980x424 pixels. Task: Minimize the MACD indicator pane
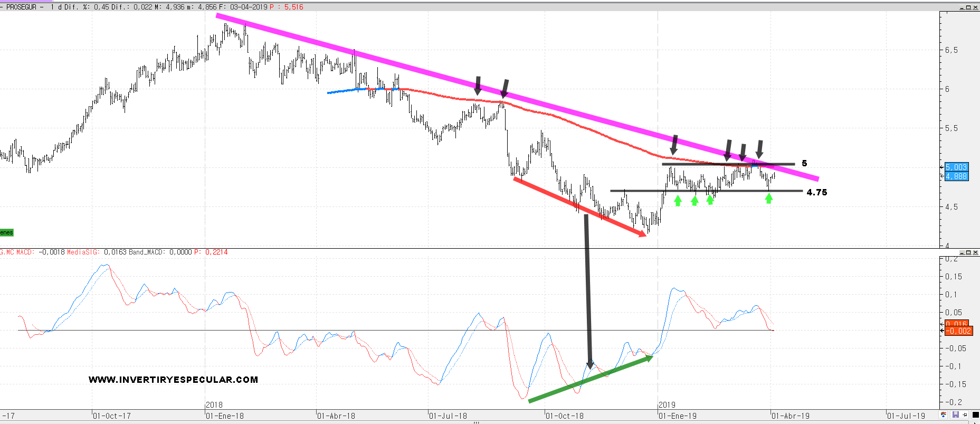[962, 252]
